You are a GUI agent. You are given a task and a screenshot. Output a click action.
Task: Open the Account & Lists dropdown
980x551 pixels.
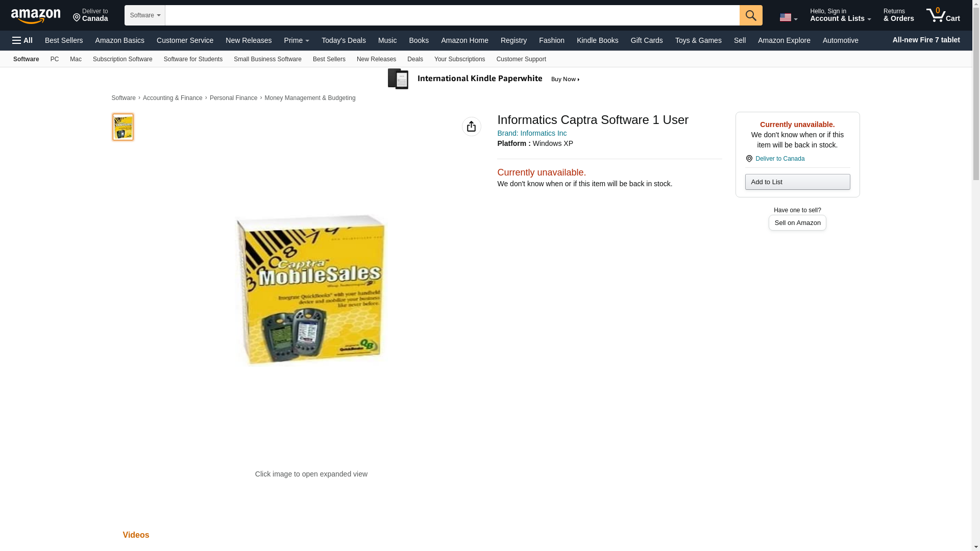point(840,15)
